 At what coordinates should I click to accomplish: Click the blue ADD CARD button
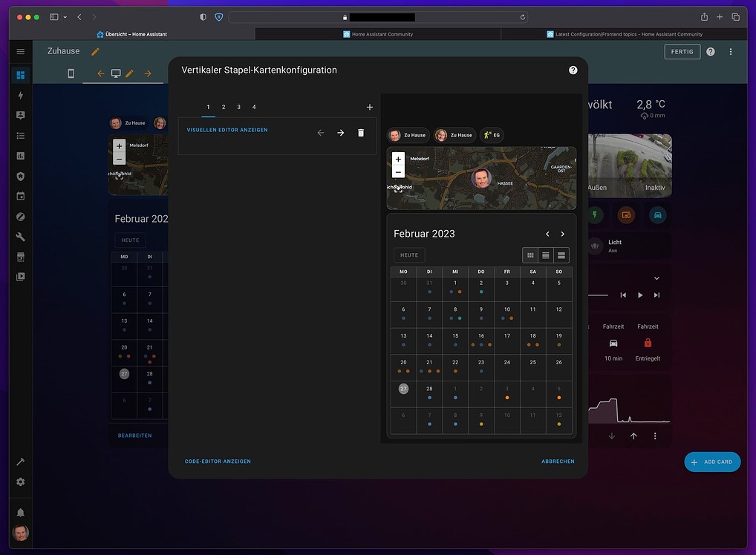712,462
